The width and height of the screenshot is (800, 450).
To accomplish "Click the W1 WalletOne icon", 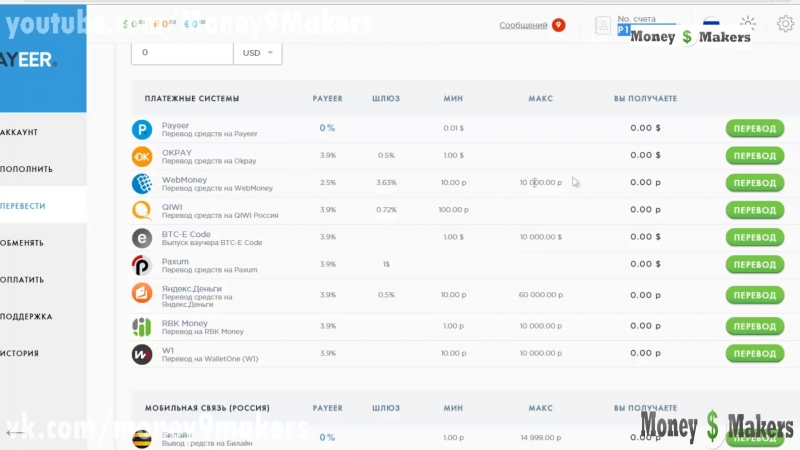I will click(x=142, y=354).
